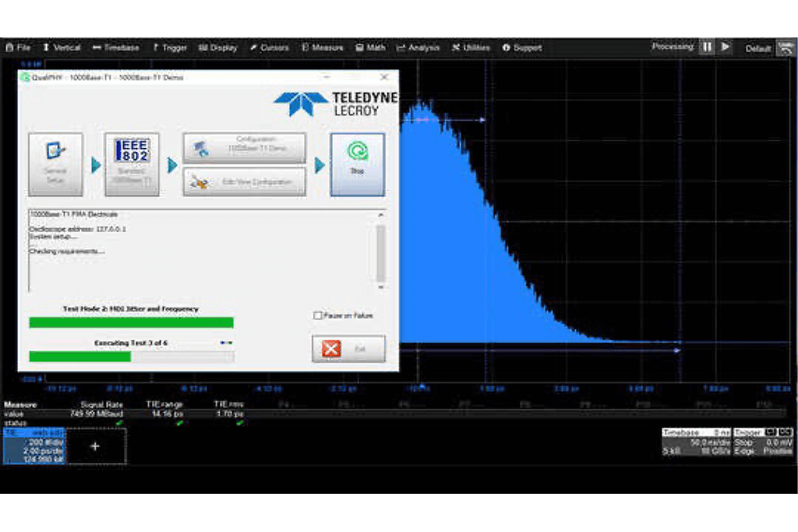
Task: Select the Default setup button
Action: coord(757,48)
